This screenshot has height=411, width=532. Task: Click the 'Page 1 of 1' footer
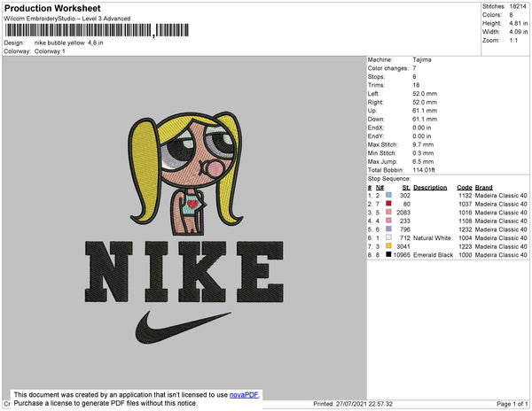[512, 404]
